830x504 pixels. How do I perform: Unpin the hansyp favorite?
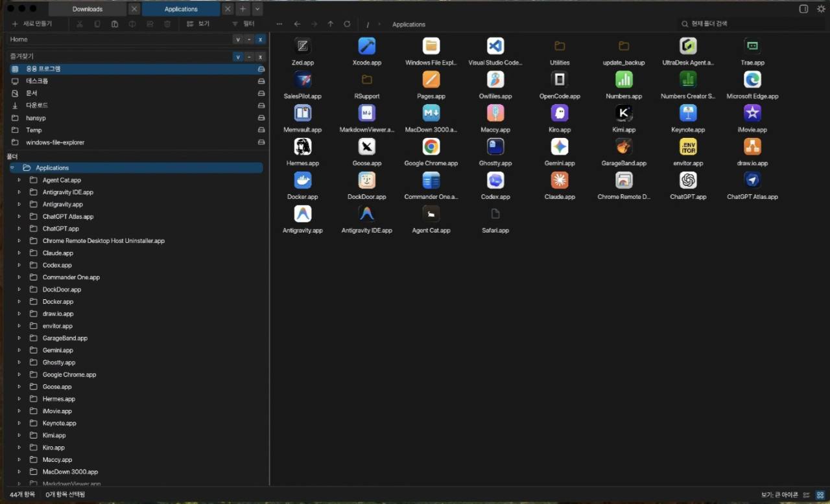[261, 118]
